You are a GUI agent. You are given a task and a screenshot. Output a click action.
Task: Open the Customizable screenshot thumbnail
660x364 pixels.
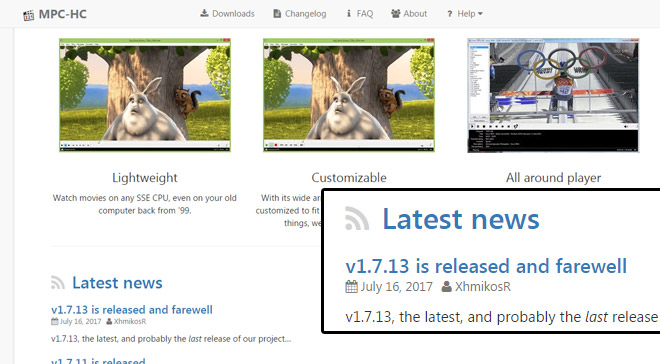[x=349, y=95]
